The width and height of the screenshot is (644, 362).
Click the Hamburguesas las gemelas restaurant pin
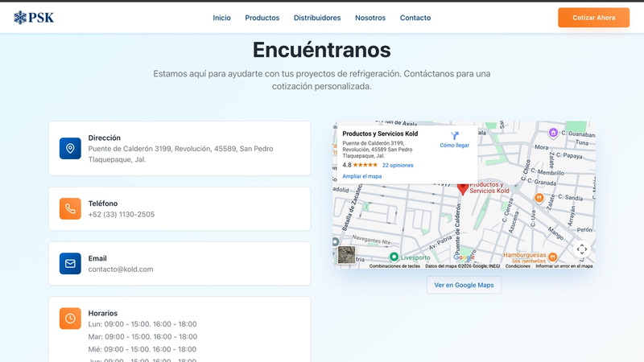[x=552, y=257]
